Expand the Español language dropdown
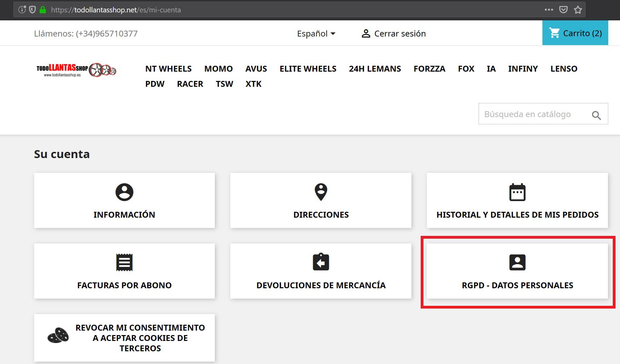 316,33
